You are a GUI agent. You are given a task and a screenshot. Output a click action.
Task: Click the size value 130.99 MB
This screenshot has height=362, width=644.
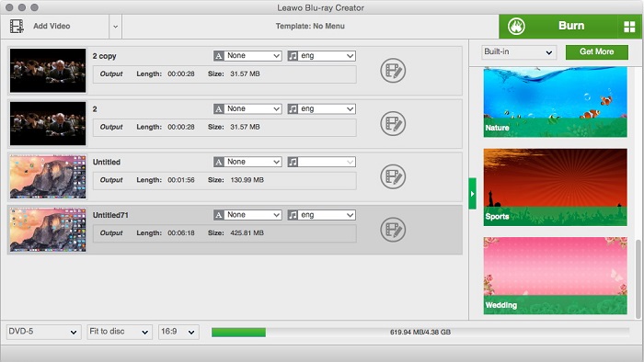[x=247, y=180]
